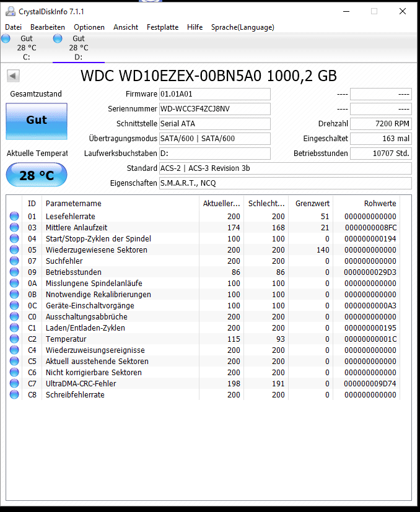Click status orb for Mittlere Anlaufzeit row

coord(14,227)
